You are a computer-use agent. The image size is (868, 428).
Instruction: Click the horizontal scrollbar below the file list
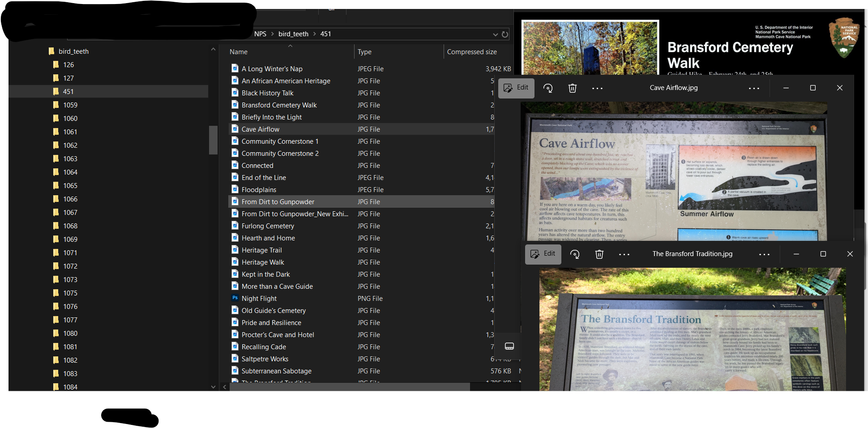coord(349,387)
